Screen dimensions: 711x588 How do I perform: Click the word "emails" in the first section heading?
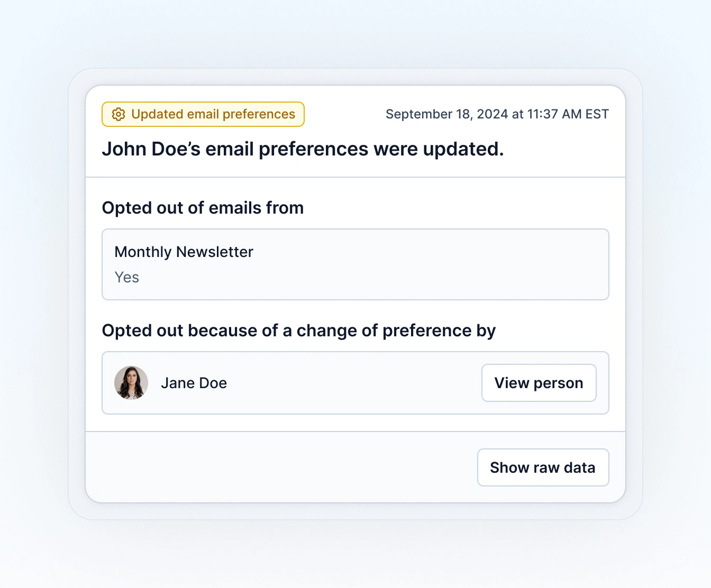[x=235, y=208]
